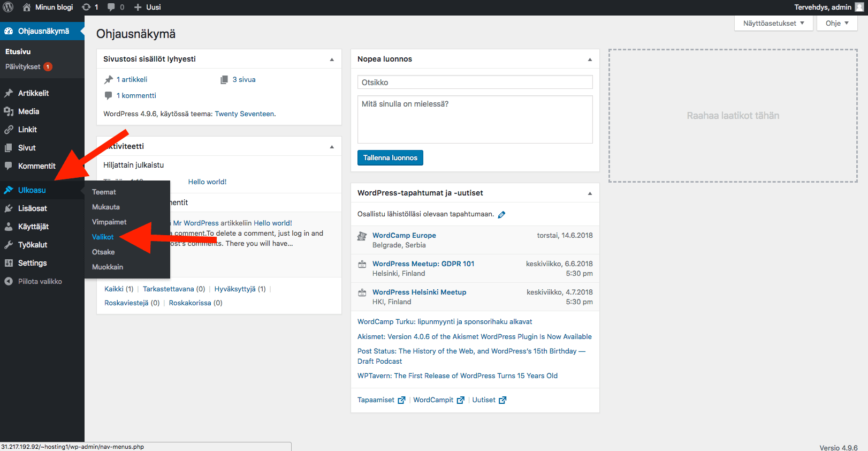Click the Ohjausnäkymä dashboard gauge icon
Viewport: 868px width, 451px height.
[x=9, y=31]
